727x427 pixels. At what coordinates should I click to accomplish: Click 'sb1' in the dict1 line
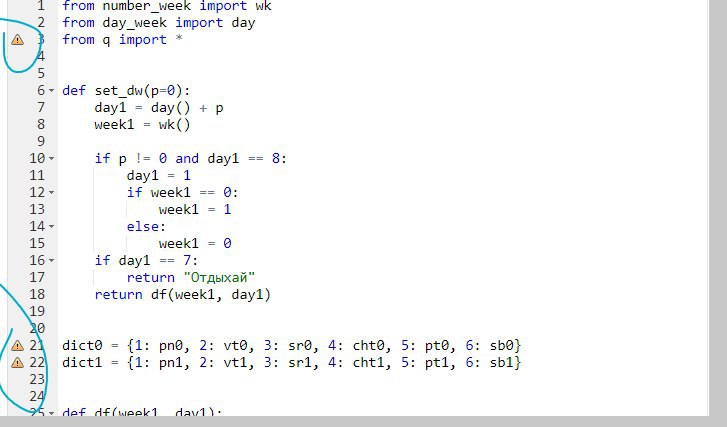502,363
